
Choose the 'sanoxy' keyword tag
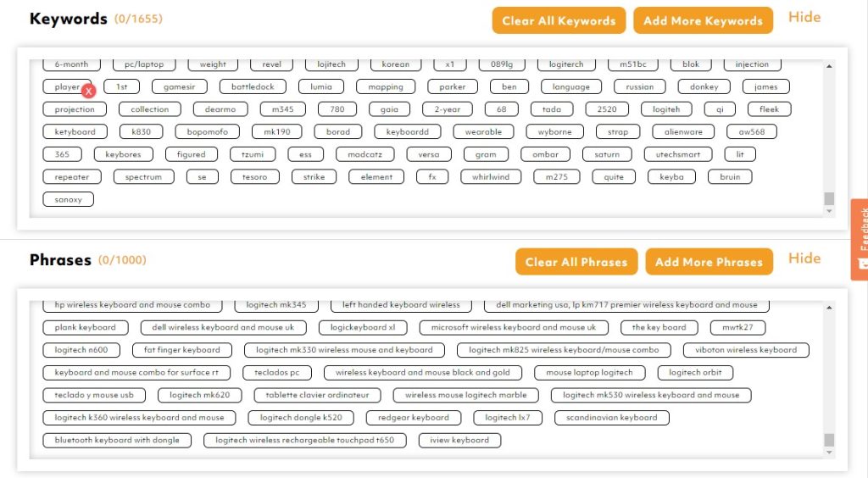(x=68, y=199)
